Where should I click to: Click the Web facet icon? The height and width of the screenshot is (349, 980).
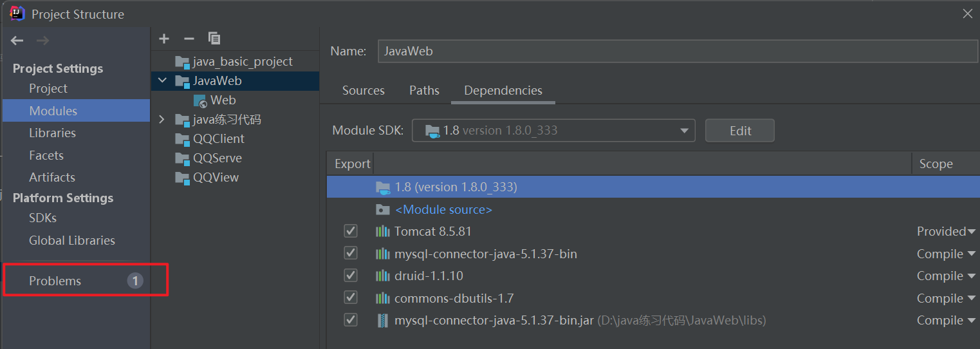coord(200,100)
